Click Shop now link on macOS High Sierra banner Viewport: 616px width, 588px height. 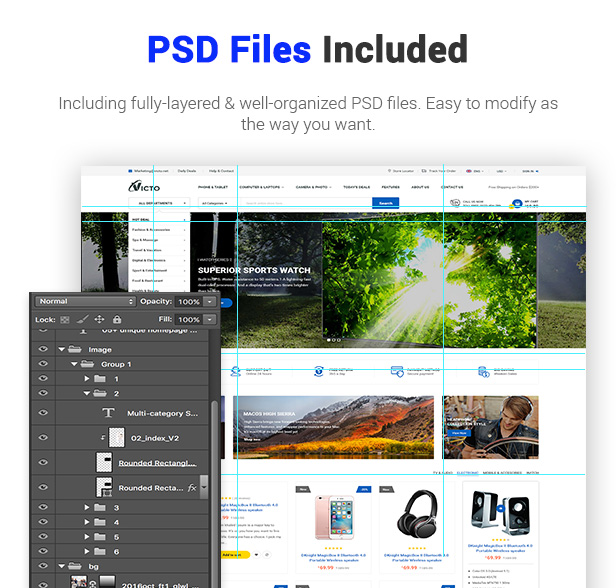252,439
